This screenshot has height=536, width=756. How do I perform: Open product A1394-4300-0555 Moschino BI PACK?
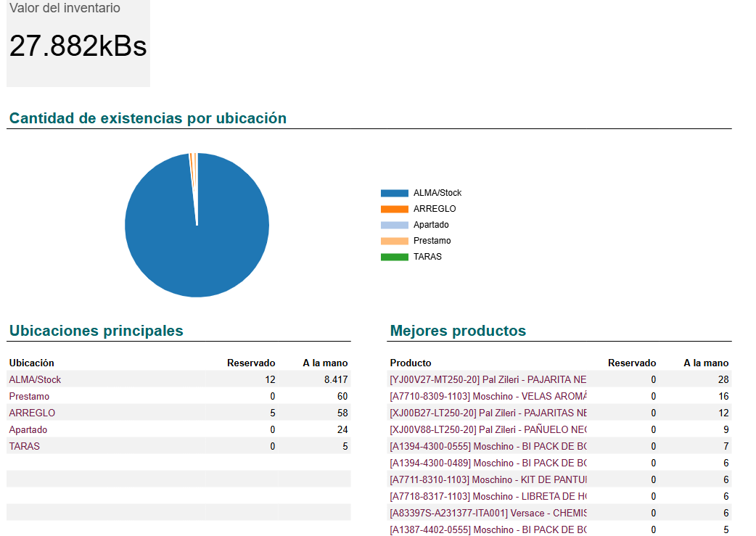pyautogui.click(x=488, y=446)
